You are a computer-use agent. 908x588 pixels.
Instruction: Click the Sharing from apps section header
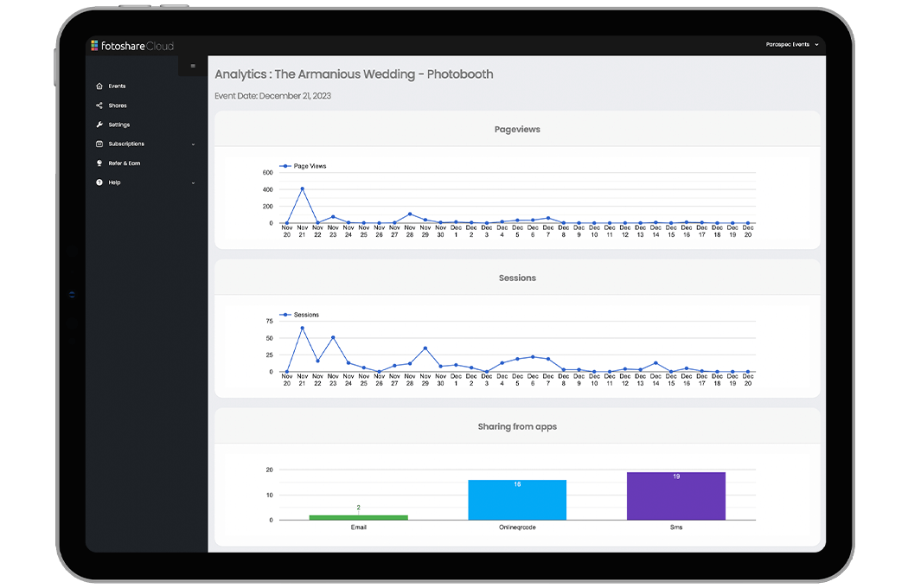(x=517, y=425)
